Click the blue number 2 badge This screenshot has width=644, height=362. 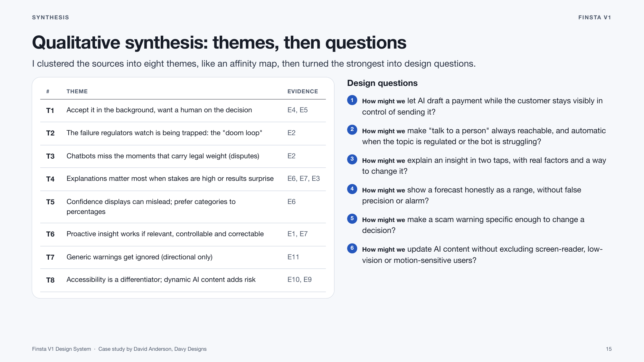[352, 130]
